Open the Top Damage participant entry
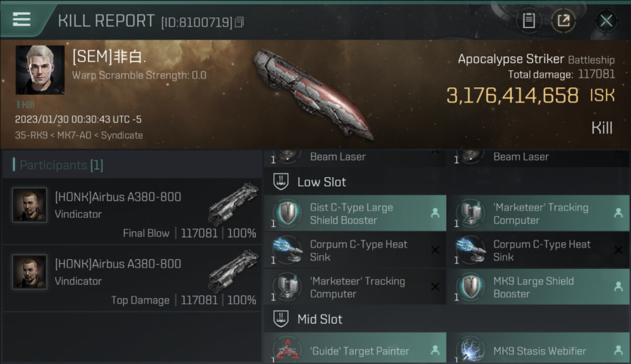Image resolution: width=631 pixels, height=364 pixels. tap(132, 279)
